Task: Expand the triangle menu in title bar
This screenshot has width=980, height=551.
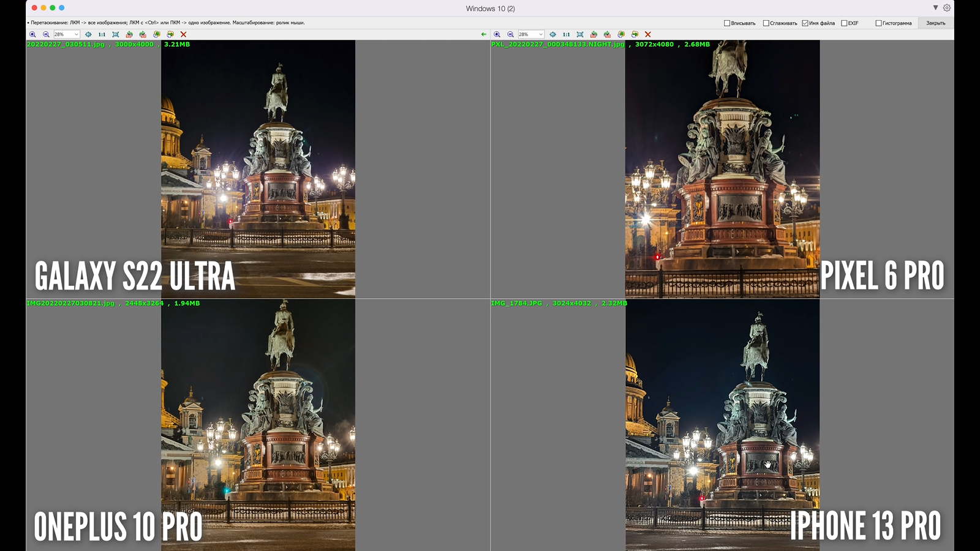Action: [935, 8]
